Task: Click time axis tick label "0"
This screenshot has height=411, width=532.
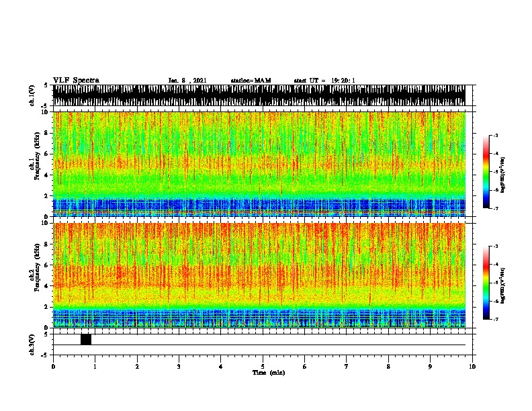Action: point(53,367)
